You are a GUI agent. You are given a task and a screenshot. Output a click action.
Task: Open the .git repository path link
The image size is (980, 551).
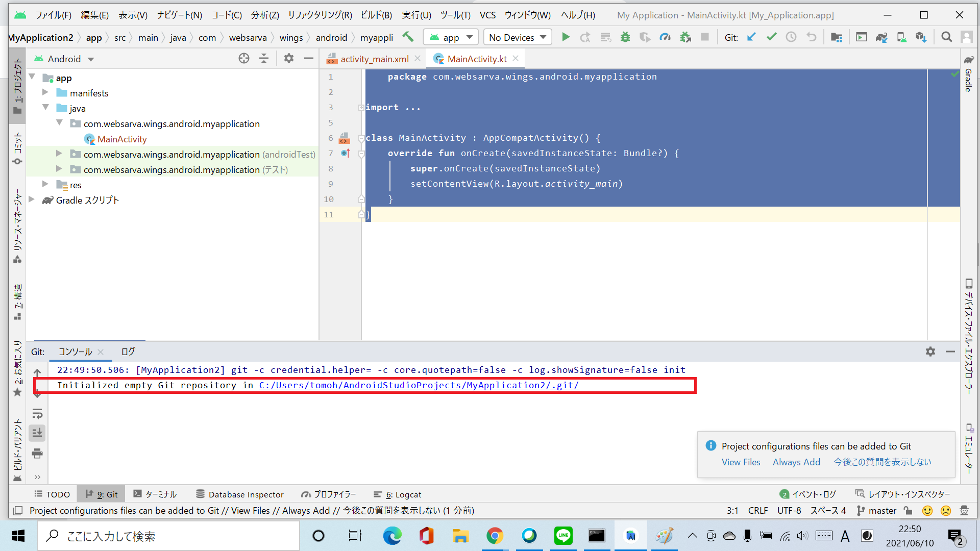419,385
